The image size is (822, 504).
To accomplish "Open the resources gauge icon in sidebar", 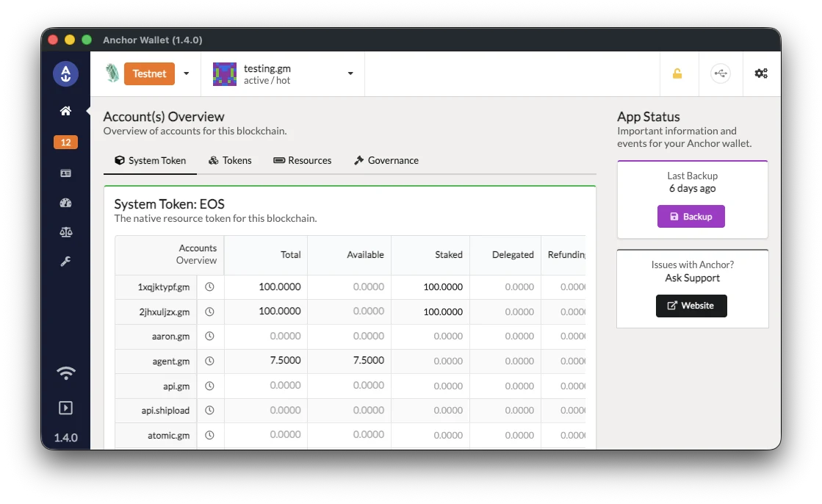I will click(65, 203).
